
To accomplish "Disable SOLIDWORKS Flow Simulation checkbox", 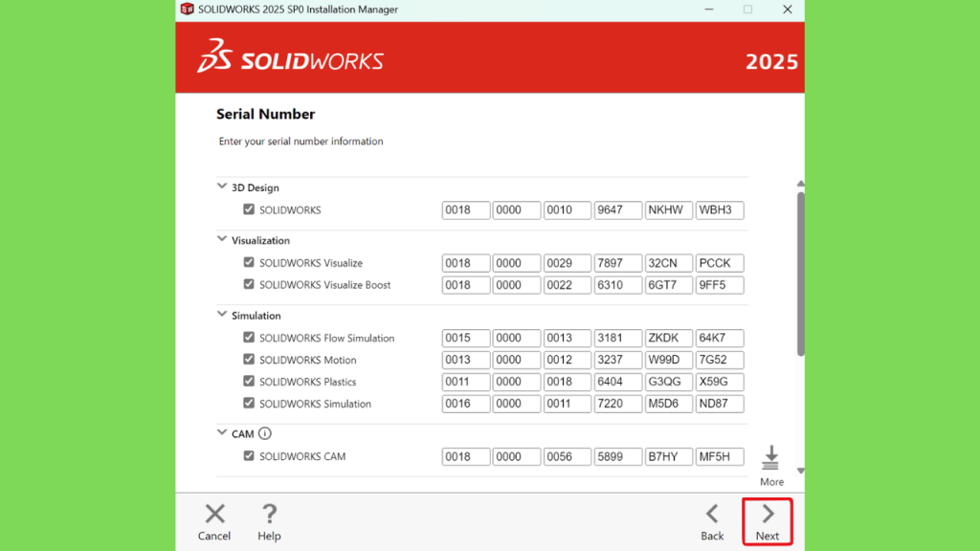I will 249,338.
